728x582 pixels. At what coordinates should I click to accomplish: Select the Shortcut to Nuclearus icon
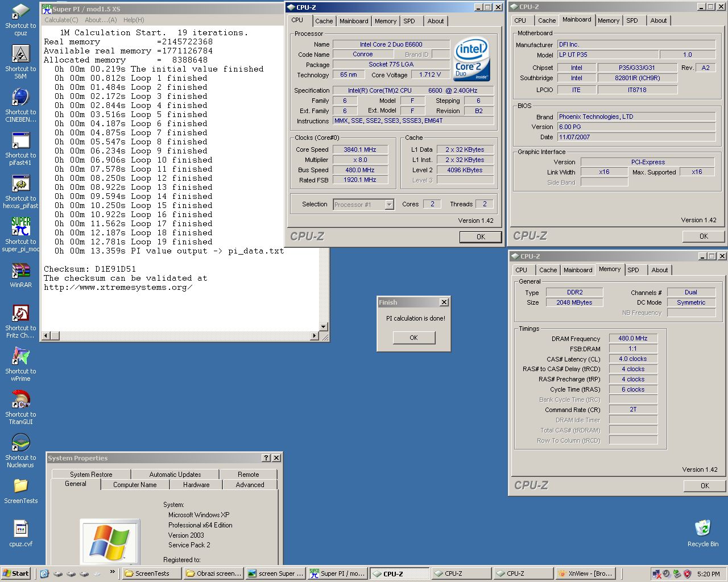click(x=20, y=451)
